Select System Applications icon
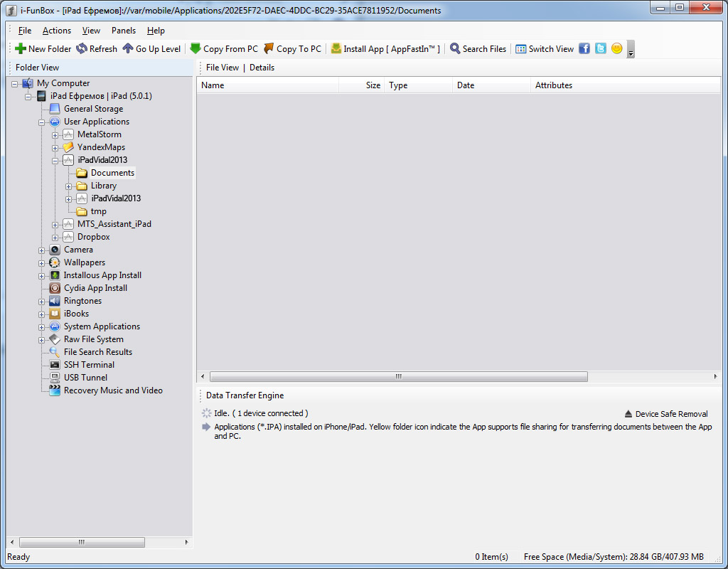Image resolution: width=728 pixels, height=569 pixels. [55, 326]
